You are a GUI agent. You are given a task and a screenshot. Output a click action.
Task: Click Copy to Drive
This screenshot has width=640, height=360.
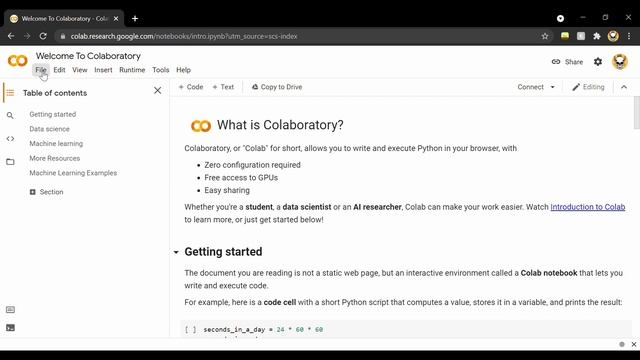[x=277, y=87]
